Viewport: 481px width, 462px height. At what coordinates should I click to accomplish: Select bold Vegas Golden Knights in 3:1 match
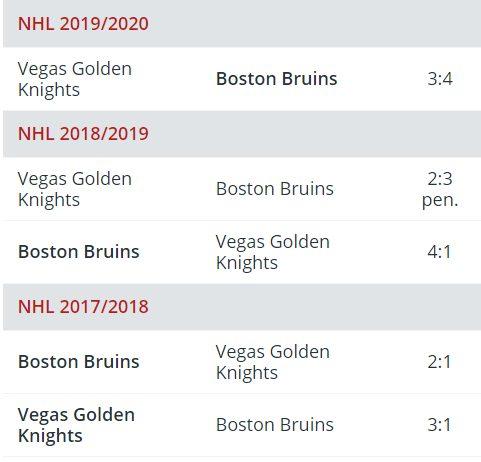76,425
